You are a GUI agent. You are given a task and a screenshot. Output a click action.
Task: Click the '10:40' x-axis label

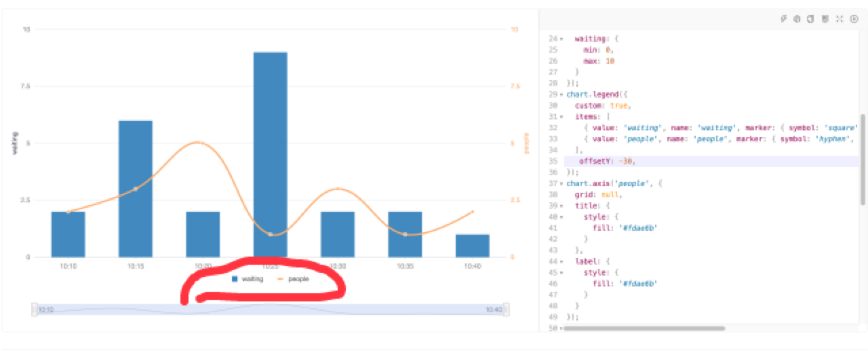tap(473, 267)
